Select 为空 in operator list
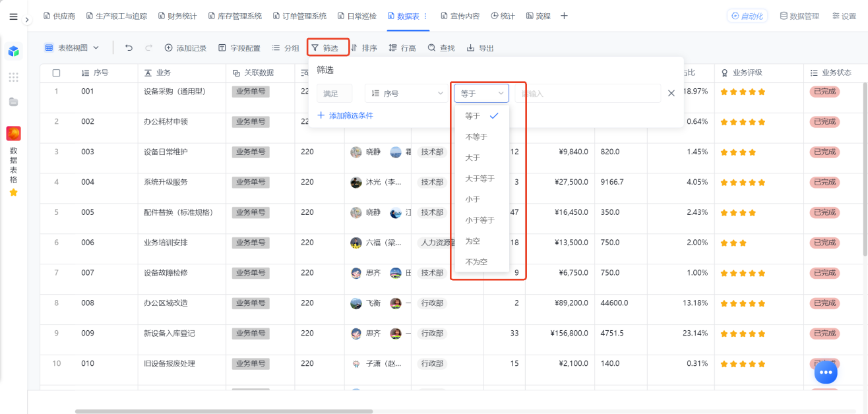This screenshot has height=414, width=868. (481, 241)
